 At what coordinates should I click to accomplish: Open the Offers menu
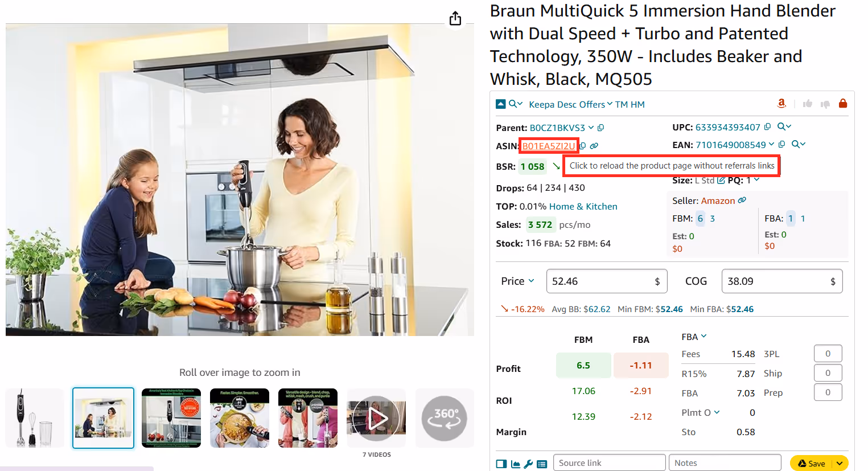(595, 104)
